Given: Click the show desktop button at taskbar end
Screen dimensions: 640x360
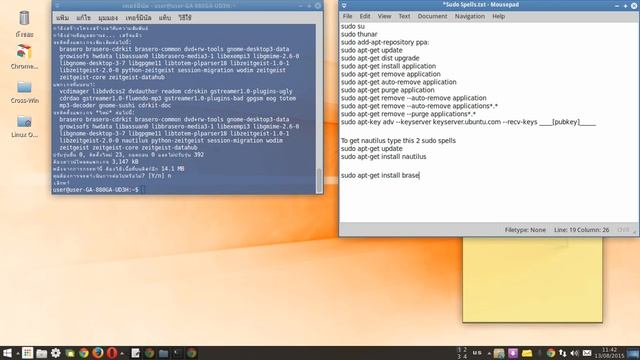Looking at the screenshot, I should coord(633,353).
